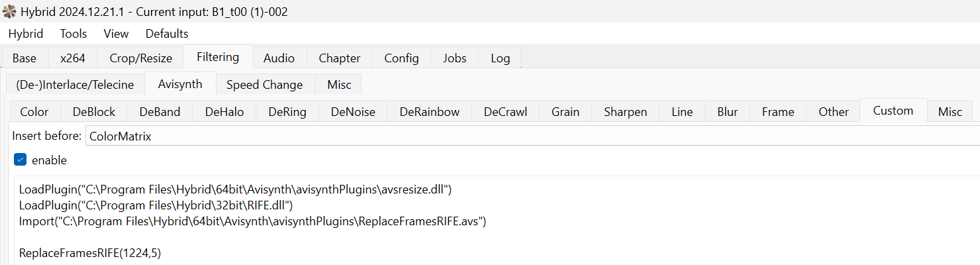The image size is (980, 265).
Task: Select the Color filter tab
Action: click(x=34, y=112)
